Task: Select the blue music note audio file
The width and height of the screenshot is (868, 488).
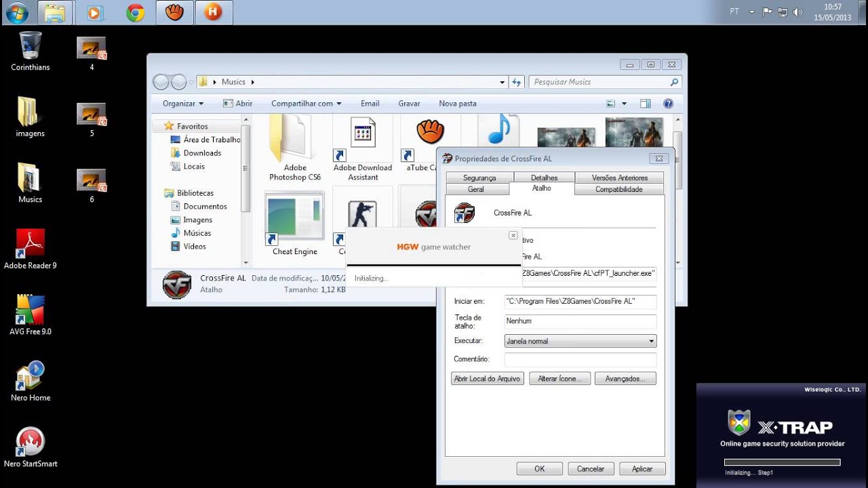Action: [x=498, y=129]
